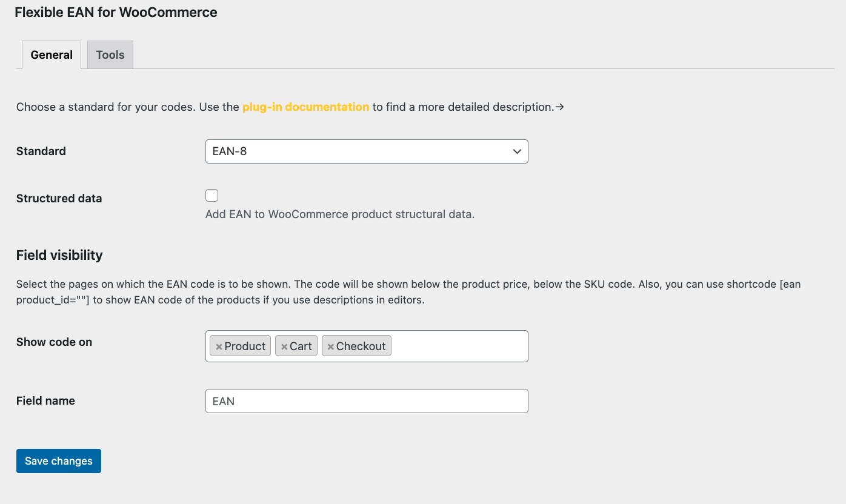
Task: Click the Standard label
Action: [x=41, y=151]
